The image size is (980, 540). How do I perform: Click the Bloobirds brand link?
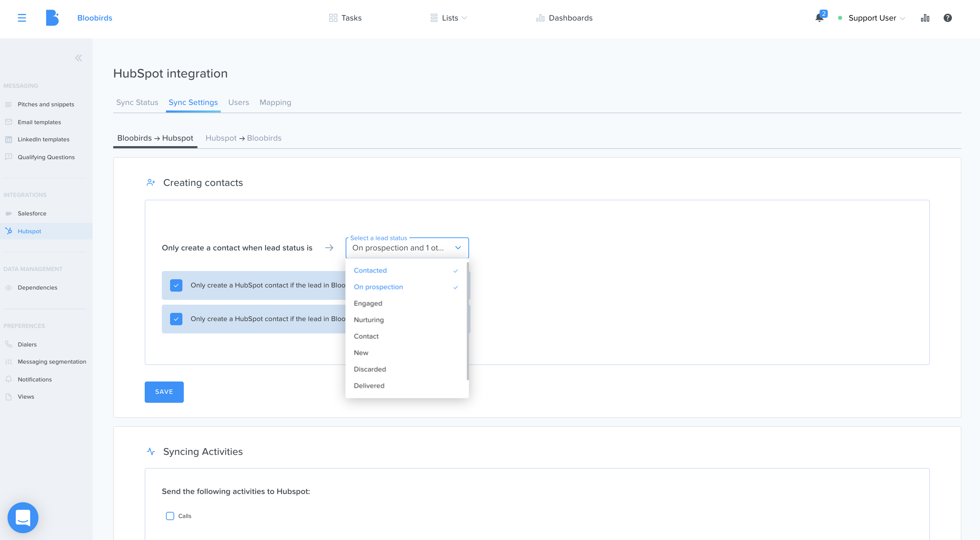[95, 18]
